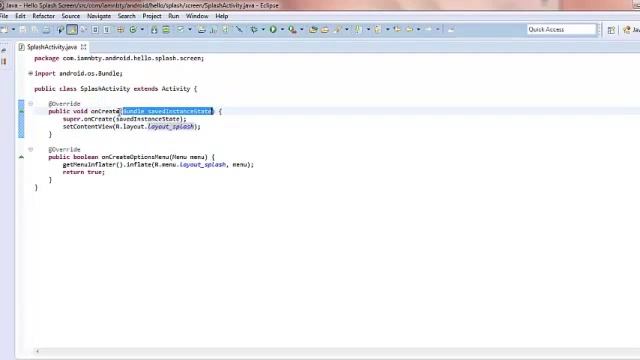Click the Last Edit Location icon
The width and height of the screenshot is (640, 360).
(x=397, y=29)
